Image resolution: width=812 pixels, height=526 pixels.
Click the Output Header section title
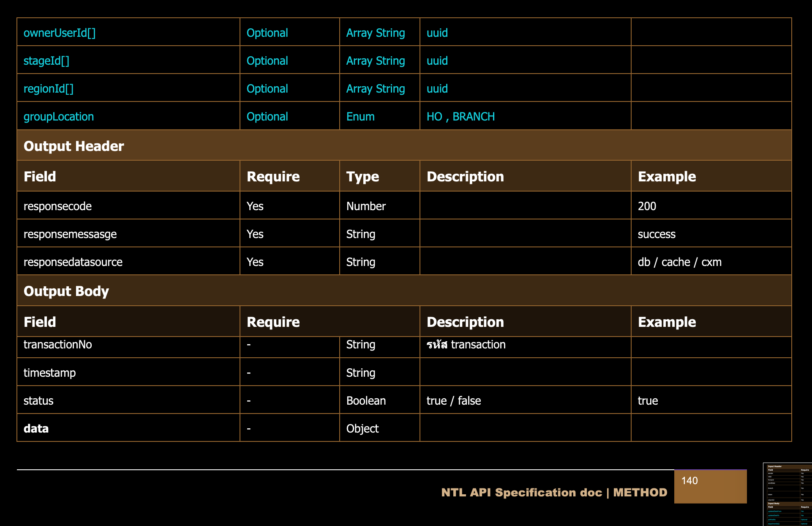click(74, 146)
